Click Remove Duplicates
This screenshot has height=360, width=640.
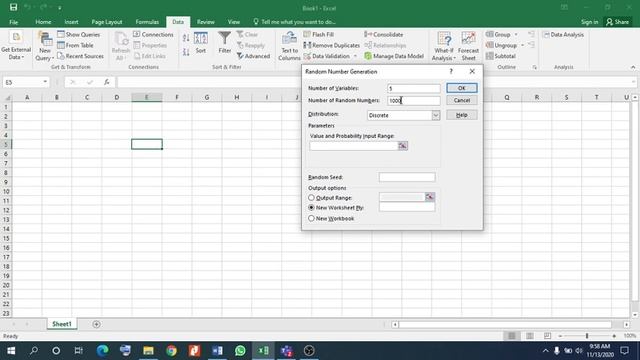(x=332, y=45)
